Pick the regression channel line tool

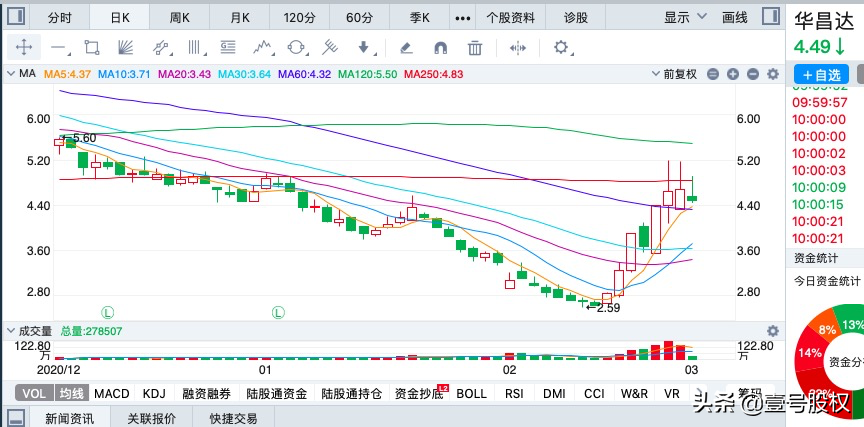click(160, 47)
